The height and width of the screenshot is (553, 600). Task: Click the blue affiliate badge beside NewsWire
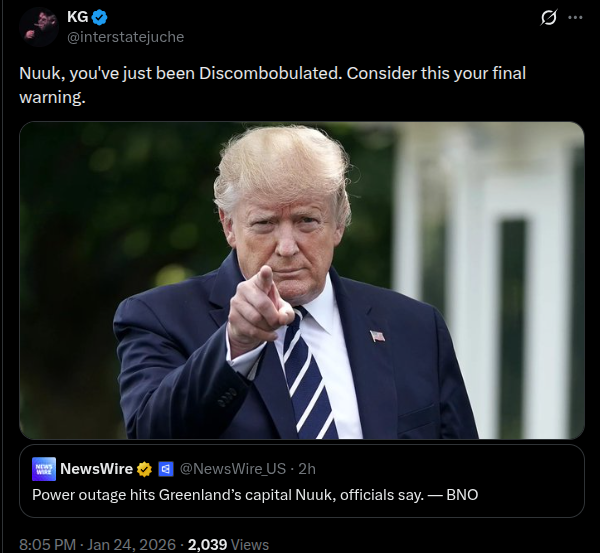(166, 469)
